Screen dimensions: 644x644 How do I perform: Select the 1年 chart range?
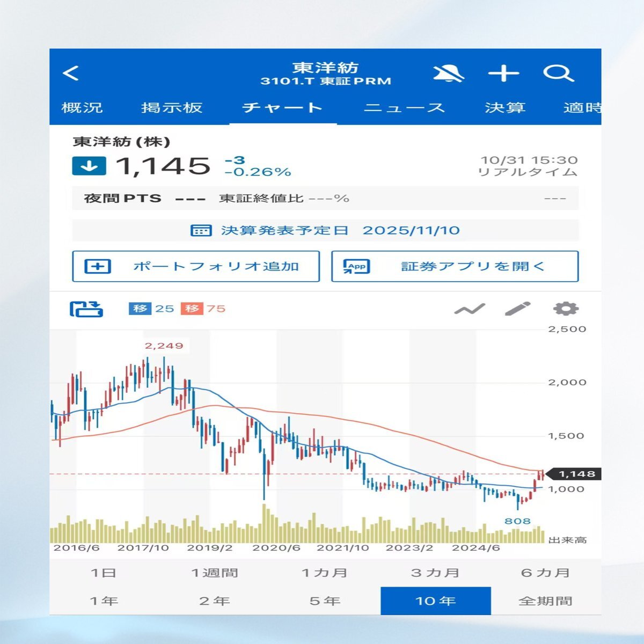point(104,601)
